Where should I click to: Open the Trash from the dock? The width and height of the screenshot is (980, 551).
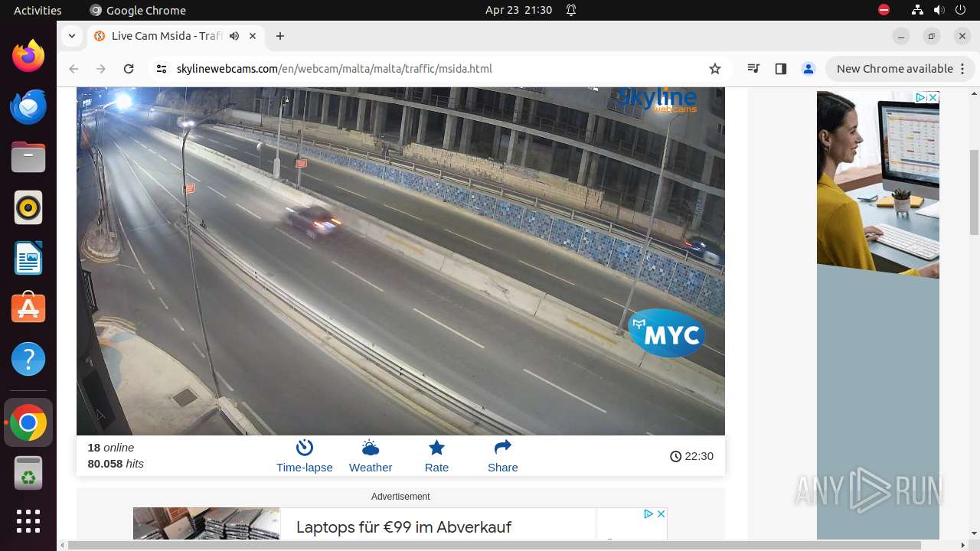(28, 473)
